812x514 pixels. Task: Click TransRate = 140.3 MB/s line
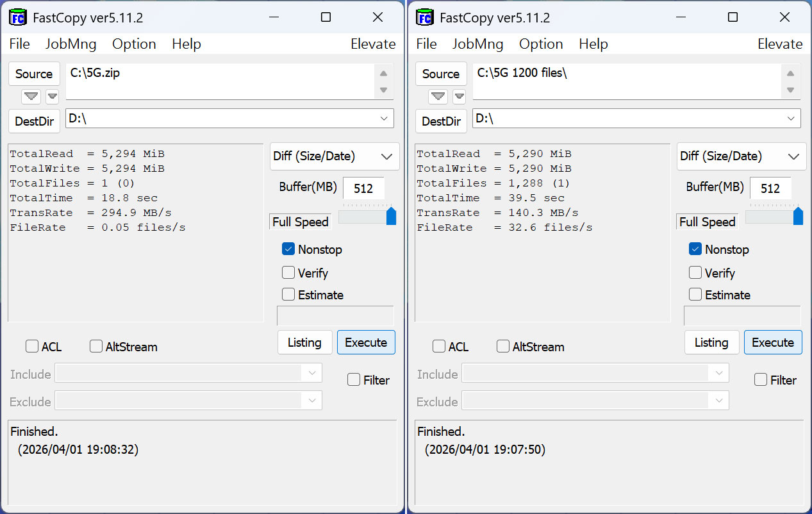(x=497, y=213)
